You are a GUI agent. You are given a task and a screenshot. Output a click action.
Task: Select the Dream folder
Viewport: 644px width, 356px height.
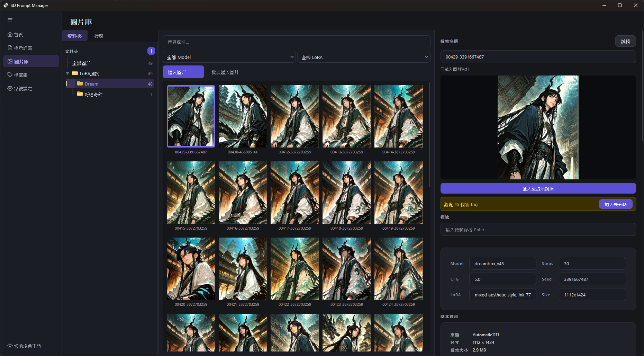[x=110, y=84]
